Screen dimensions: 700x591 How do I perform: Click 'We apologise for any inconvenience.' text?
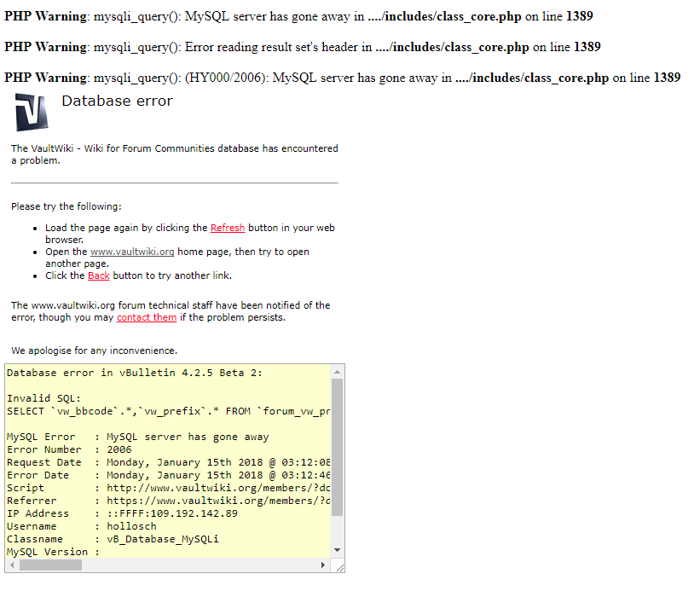coord(94,351)
